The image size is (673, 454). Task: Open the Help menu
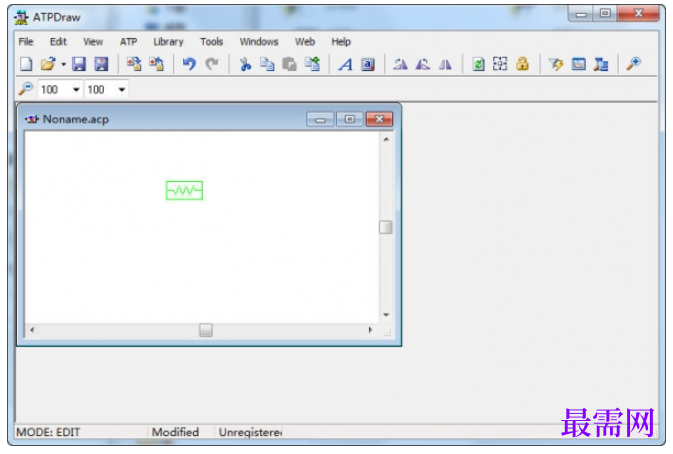341,42
